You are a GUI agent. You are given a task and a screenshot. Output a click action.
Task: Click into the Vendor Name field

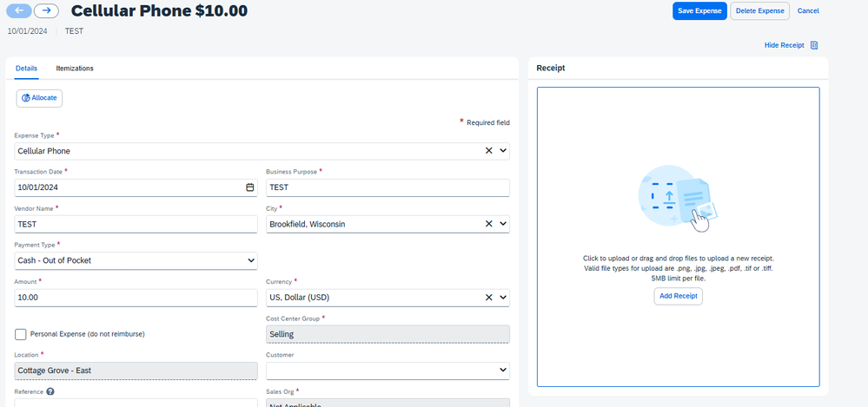(136, 224)
